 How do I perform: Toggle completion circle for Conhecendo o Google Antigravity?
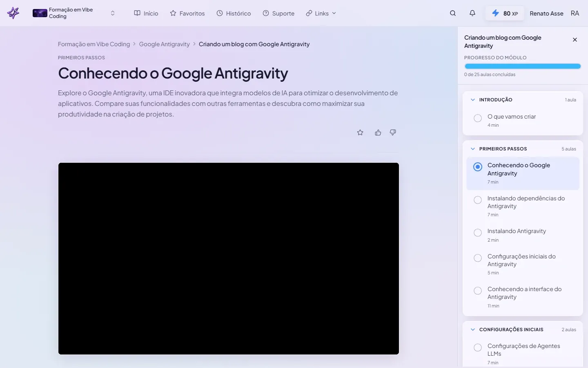click(x=478, y=167)
